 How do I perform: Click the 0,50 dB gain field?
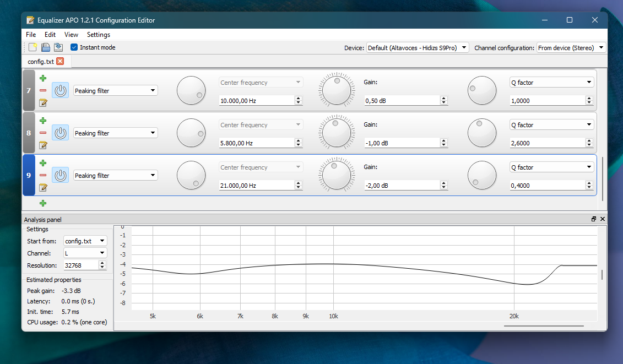[x=402, y=101]
